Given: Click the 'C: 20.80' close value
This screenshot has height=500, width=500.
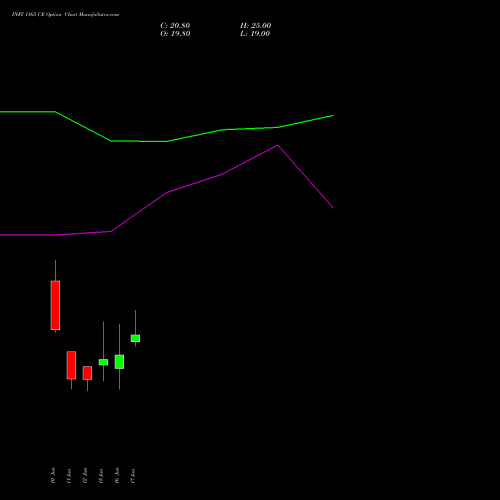Looking at the screenshot, I should point(175,26).
